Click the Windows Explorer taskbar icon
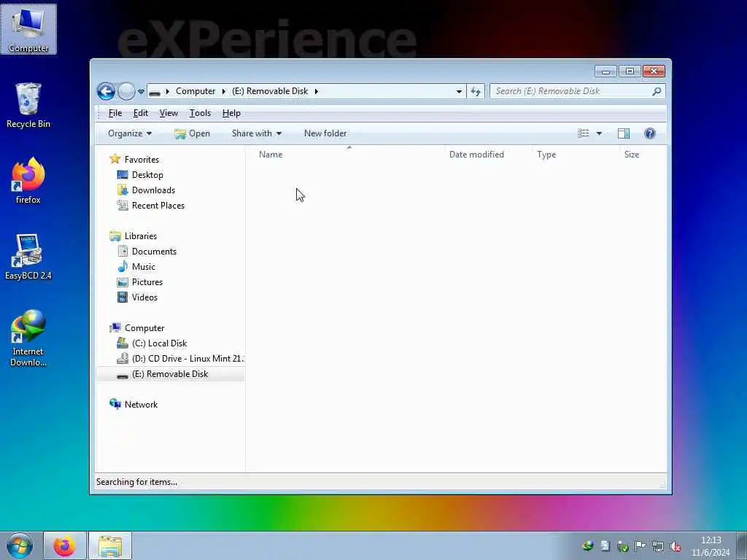Image resolution: width=747 pixels, height=560 pixels. (110, 545)
